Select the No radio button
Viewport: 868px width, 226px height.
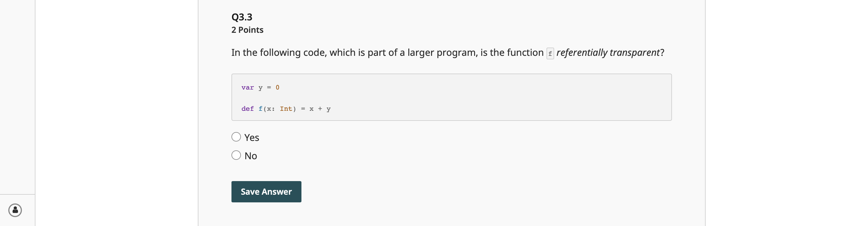pos(236,155)
